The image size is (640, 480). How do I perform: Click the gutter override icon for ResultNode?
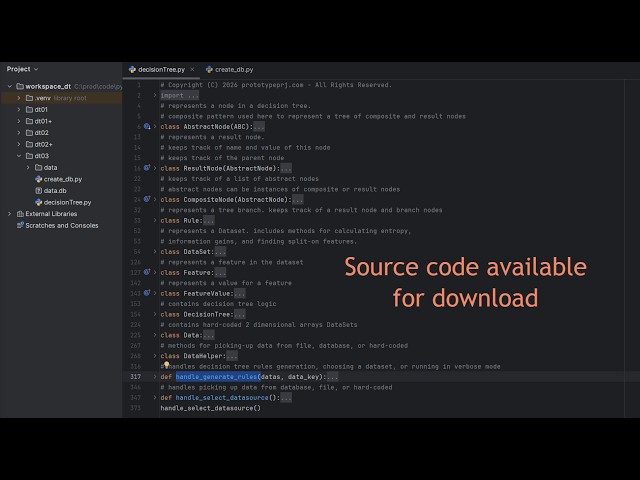147,168
